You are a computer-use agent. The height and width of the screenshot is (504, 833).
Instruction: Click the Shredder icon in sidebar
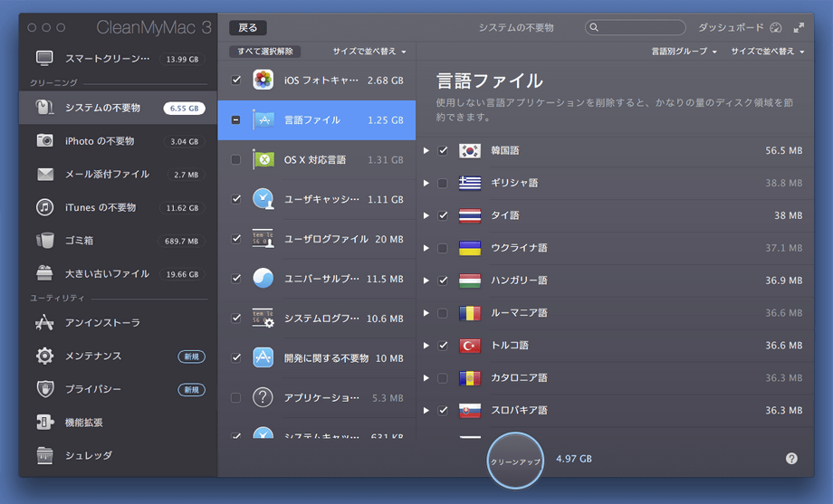tap(44, 455)
